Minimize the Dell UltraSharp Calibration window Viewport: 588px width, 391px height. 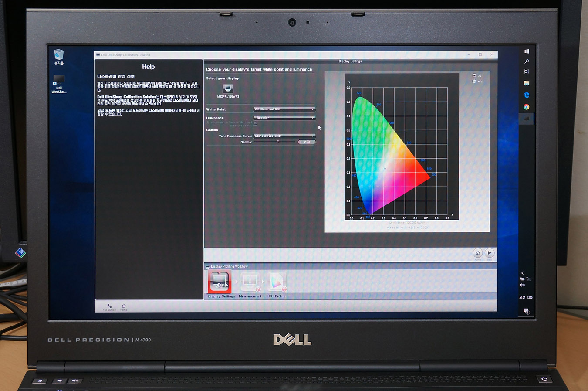coord(469,54)
